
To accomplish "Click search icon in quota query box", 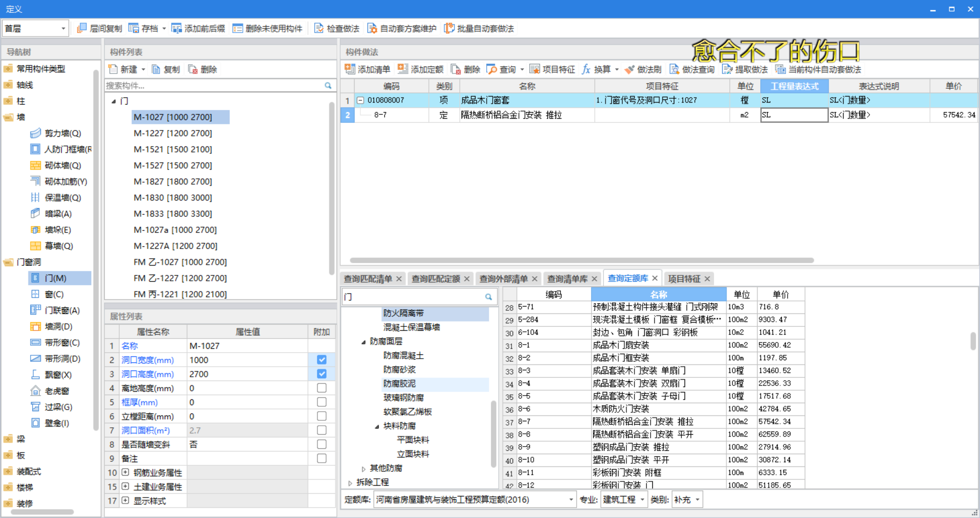I will [x=488, y=297].
